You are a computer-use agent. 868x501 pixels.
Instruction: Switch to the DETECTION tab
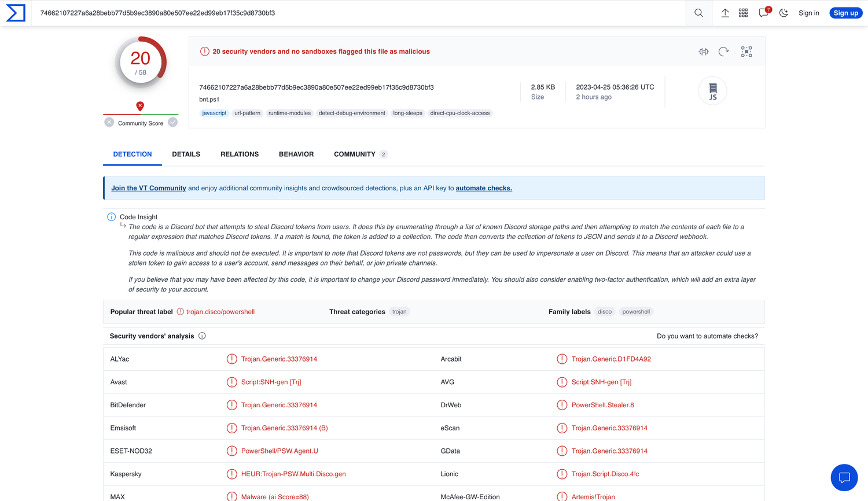pyautogui.click(x=133, y=154)
